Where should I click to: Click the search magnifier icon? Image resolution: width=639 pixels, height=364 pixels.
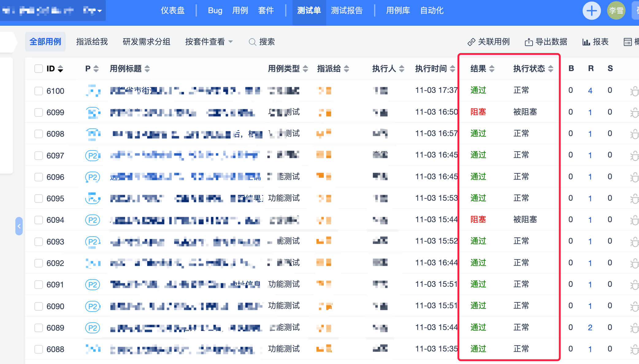point(252,42)
